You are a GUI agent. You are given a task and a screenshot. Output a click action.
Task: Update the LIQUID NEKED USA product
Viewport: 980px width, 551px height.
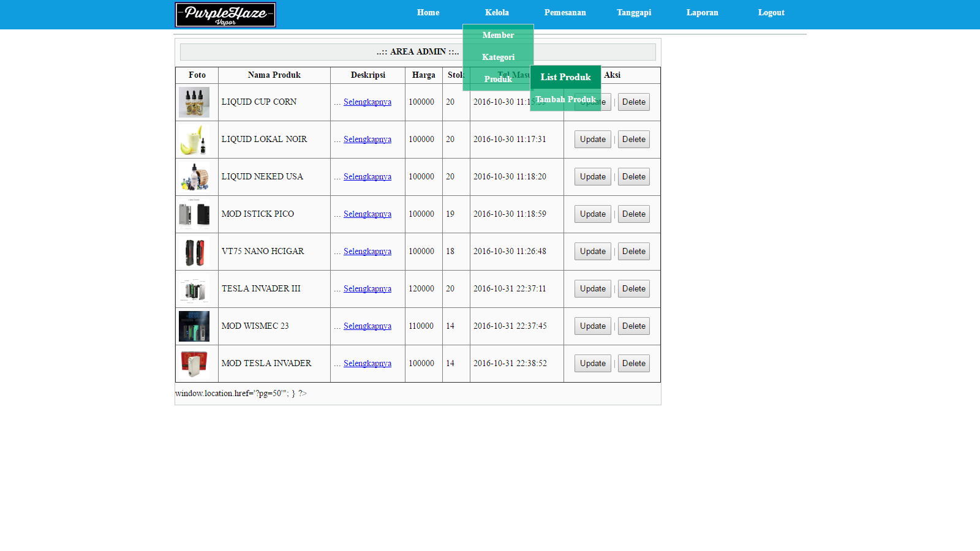coord(592,177)
